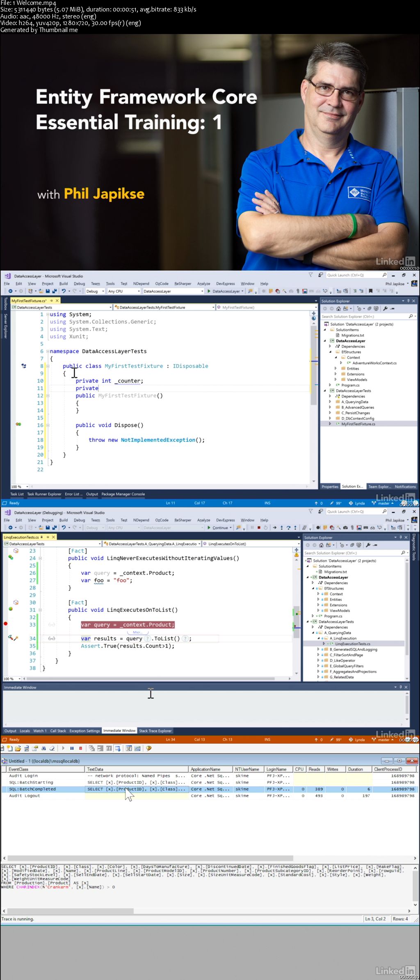Select Audit Logout row in Profiler
Viewport: 420px width, 980px height.
click(x=209, y=796)
